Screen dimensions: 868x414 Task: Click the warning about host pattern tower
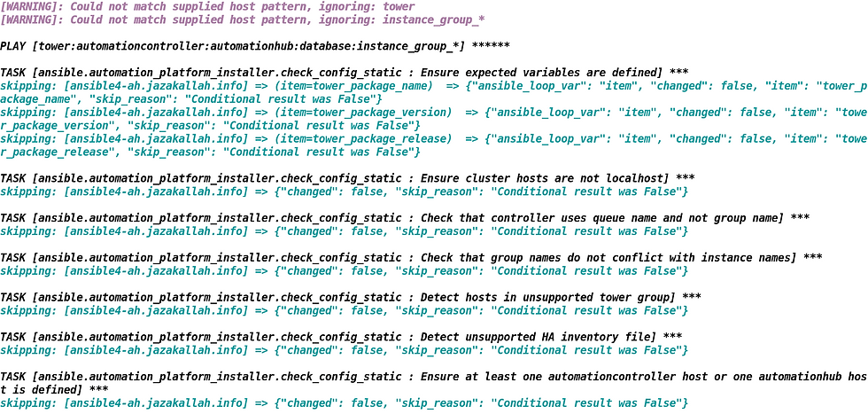click(x=207, y=6)
